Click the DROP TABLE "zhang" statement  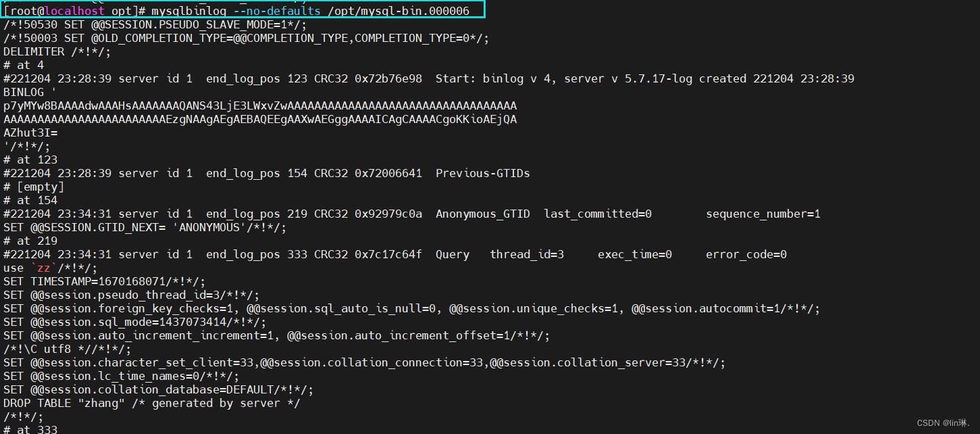[151, 403]
